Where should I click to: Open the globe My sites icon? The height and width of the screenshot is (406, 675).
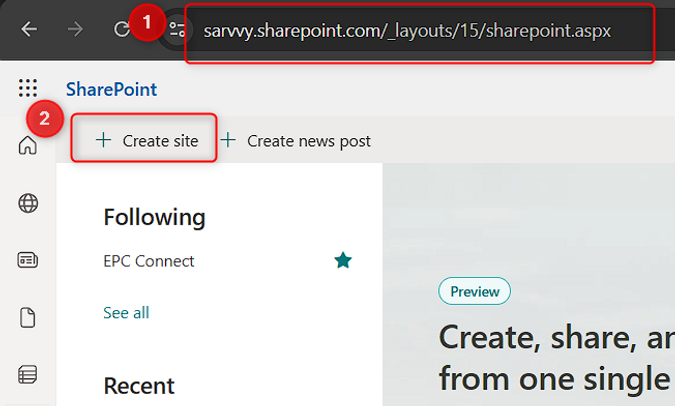tap(28, 203)
